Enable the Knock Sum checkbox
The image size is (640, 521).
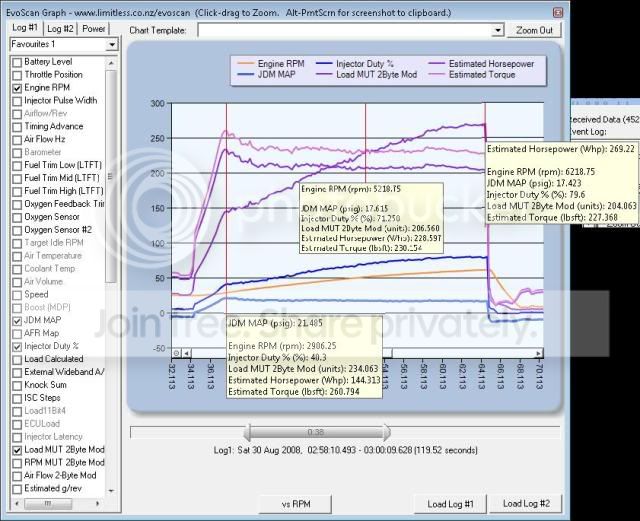pos(17,386)
